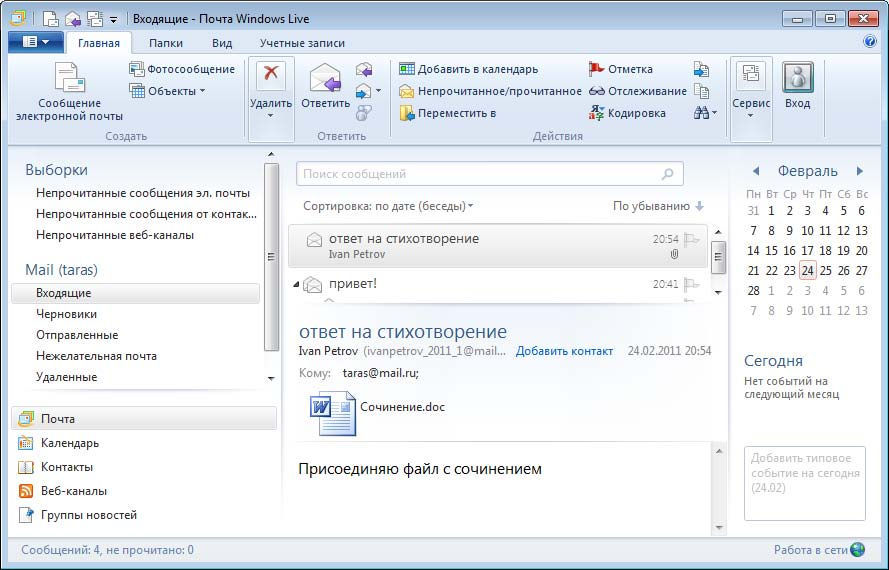Create a Фотосообщение
This screenshot has width=889, height=570.
[x=182, y=69]
